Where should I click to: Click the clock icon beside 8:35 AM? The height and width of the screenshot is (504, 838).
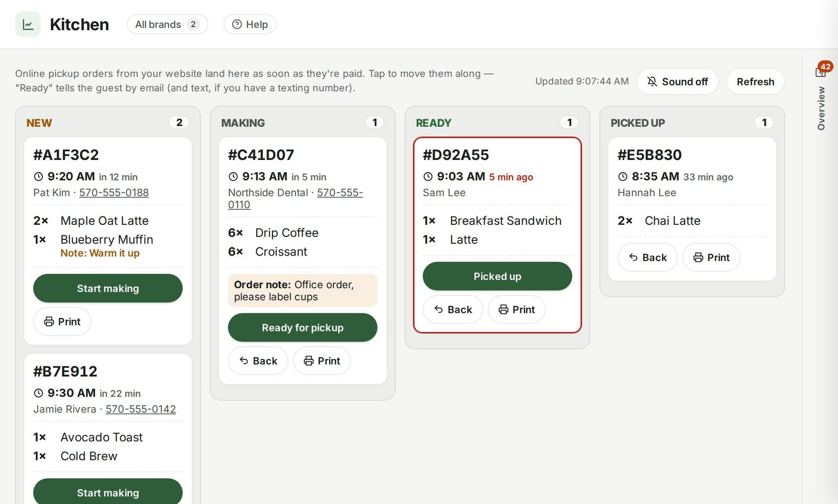(623, 177)
